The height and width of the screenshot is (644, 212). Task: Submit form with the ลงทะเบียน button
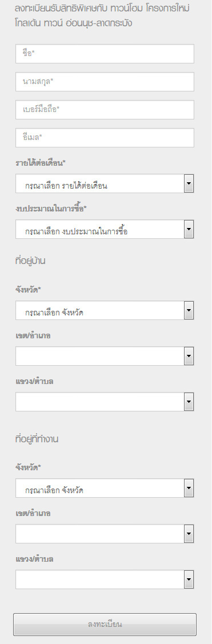[x=105, y=625]
